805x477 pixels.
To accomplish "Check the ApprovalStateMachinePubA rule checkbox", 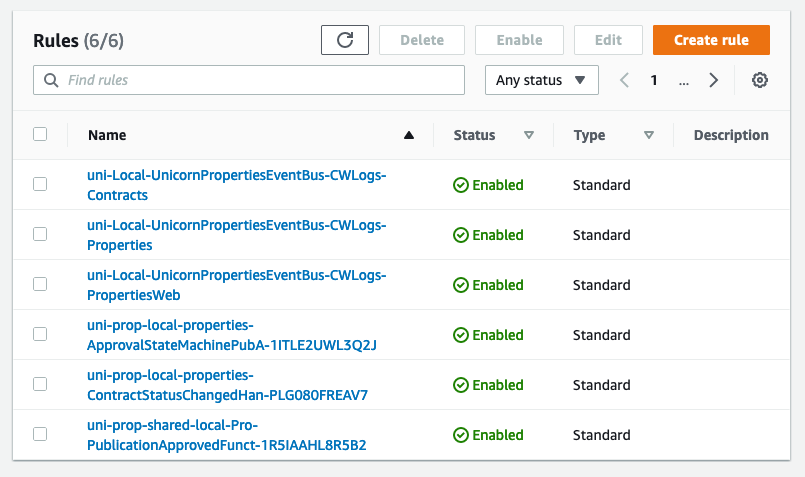I will point(40,334).
